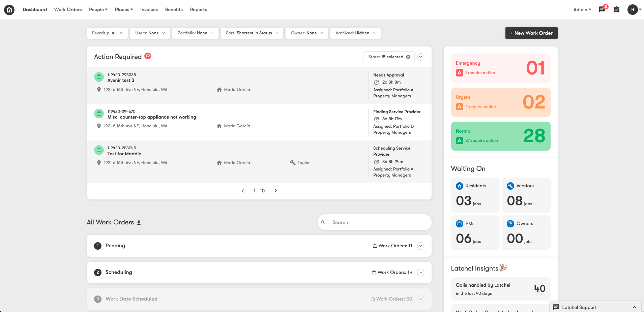Expand the Pending section

[420, 246]
